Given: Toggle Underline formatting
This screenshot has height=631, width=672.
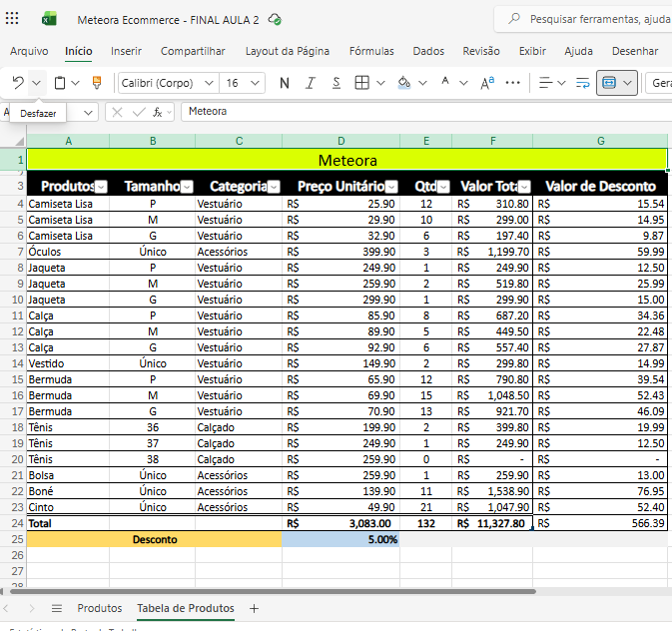Looking at the screenshot, I should [x=336, y=83].
